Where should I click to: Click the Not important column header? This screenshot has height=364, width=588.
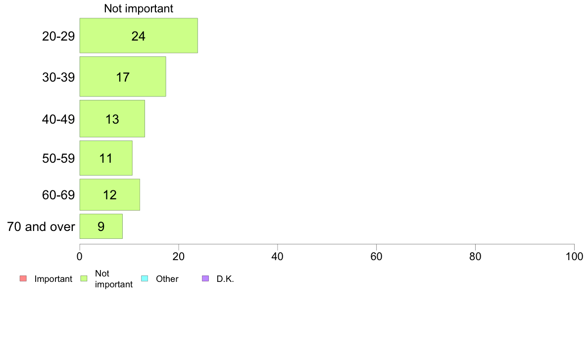139,8
